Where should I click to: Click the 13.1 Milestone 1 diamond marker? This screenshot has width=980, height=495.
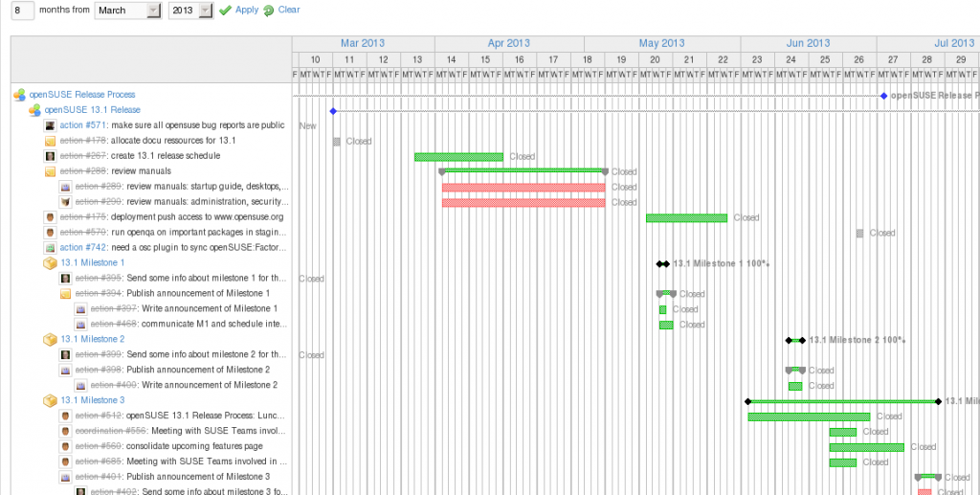662,263
